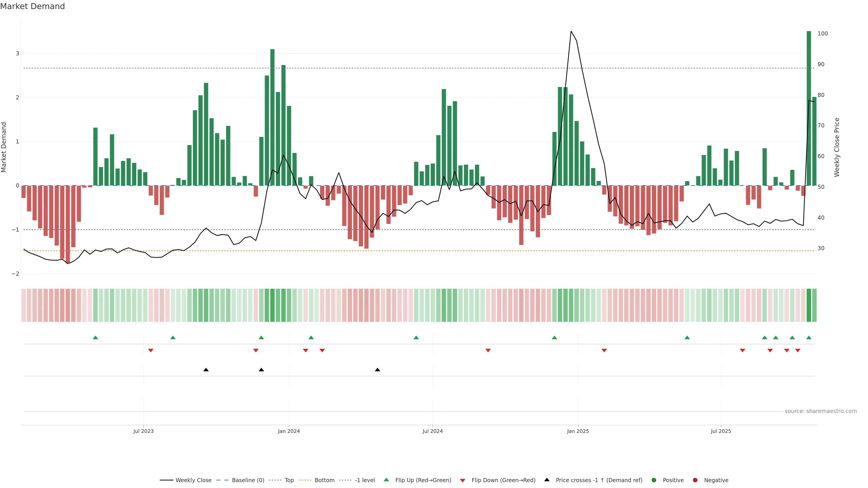Click the black Price crosses -1 legend triangle
The image size is (868, 488).
click(x=547, y=480)
